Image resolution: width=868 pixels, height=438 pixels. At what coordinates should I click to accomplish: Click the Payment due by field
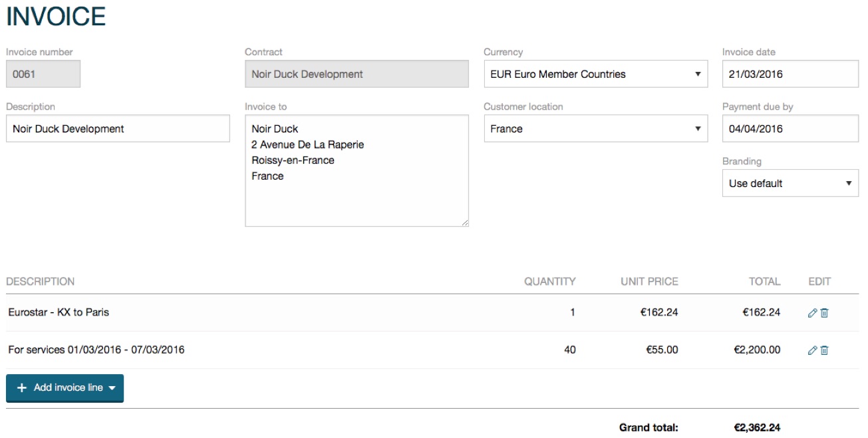[790, 128]
